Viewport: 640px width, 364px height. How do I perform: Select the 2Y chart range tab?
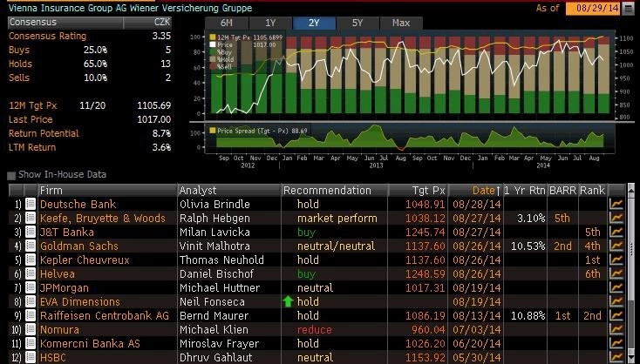pos(314,23)
